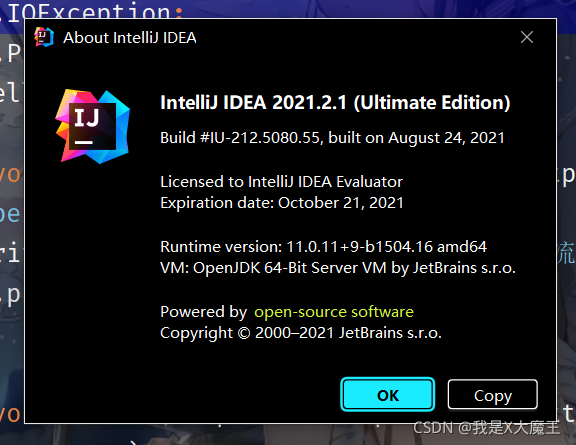Click the small IJ icon in title bar

point(44,37)
